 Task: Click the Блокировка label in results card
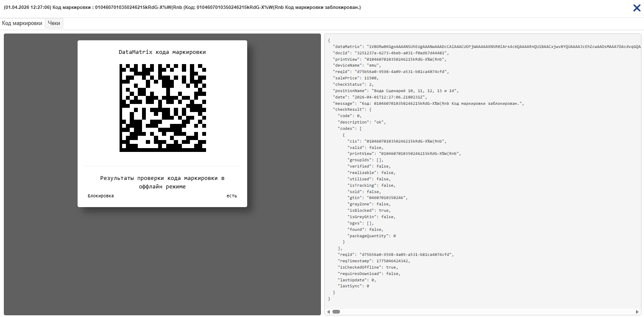[x=100, y=196]
